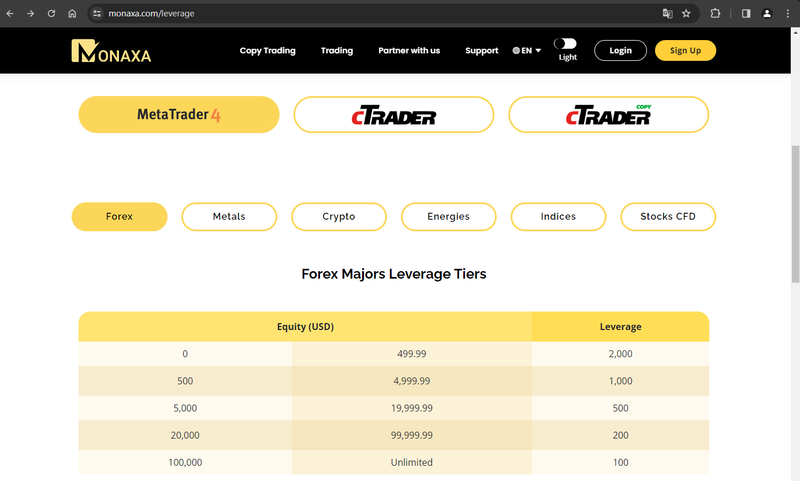
Task: Open browser home page icon
Action: [72, 14]
